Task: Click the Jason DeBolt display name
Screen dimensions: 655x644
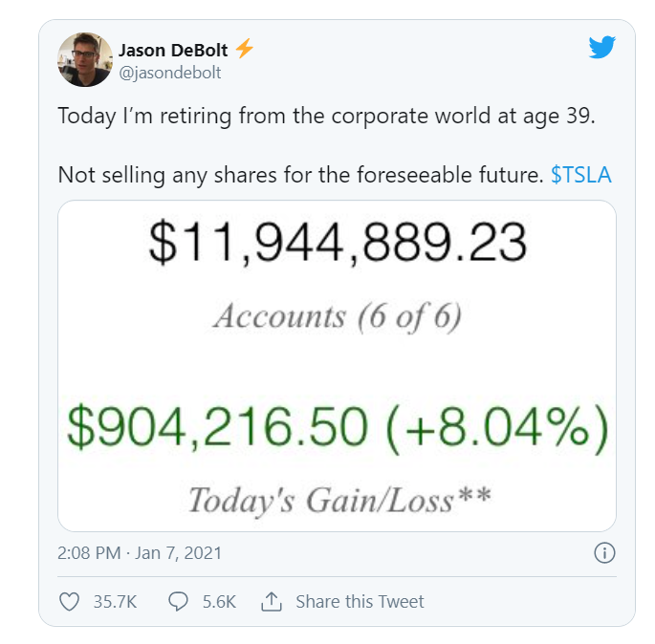Action: click(x=172, y=49)
